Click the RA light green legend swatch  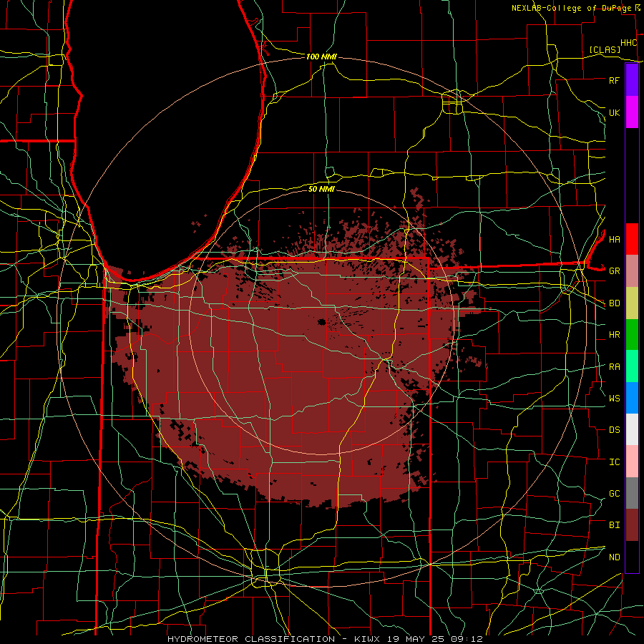(x=632, y=366)
